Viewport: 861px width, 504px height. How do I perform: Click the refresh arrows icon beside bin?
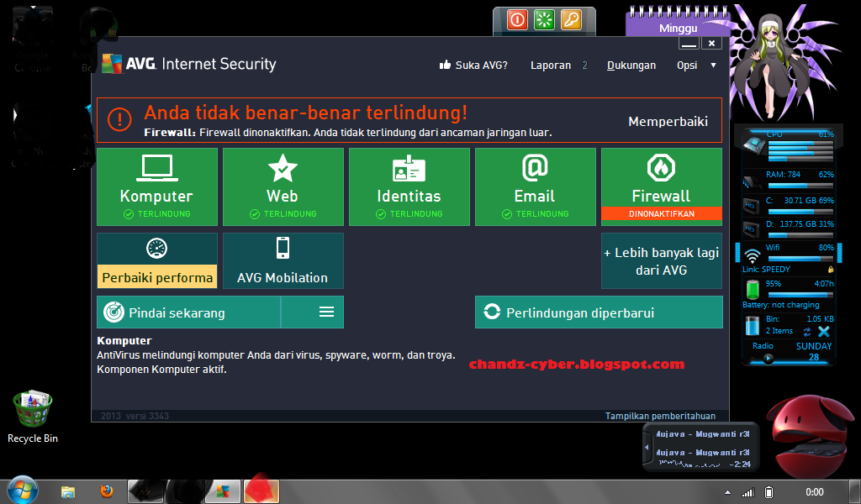pos(807,332)
